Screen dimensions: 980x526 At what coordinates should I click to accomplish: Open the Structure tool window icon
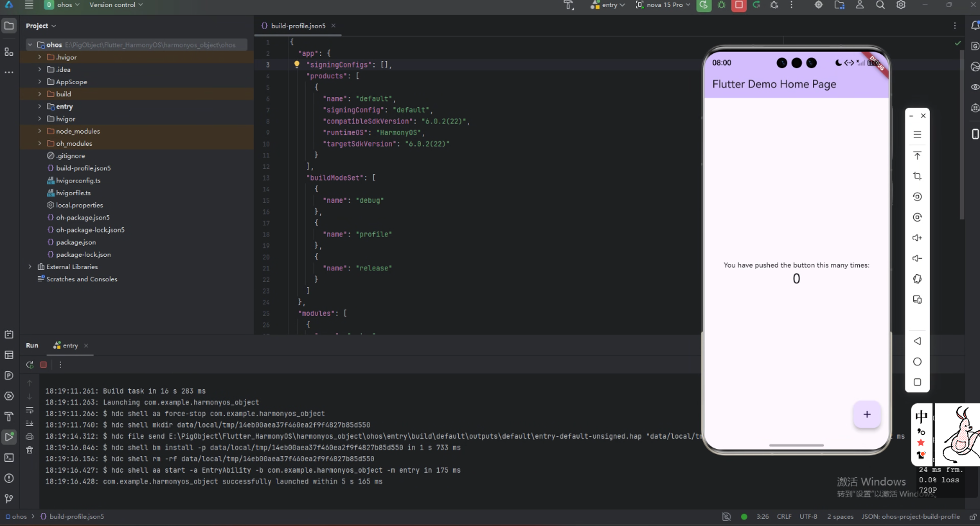9,52
